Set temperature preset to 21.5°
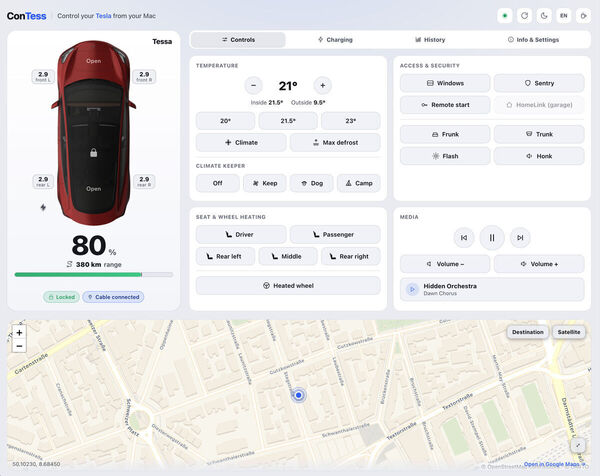The image size is (600, 476). click(x=288, y=121)
